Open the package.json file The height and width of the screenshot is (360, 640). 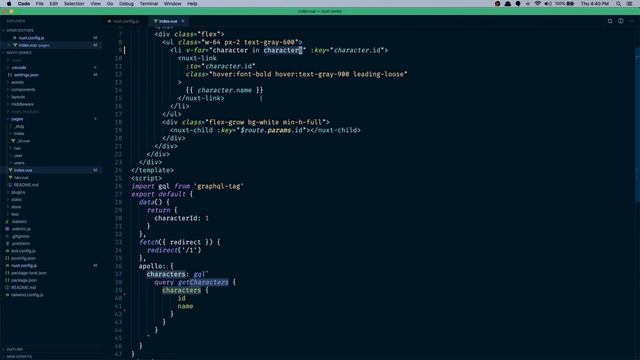click(24, 280)
